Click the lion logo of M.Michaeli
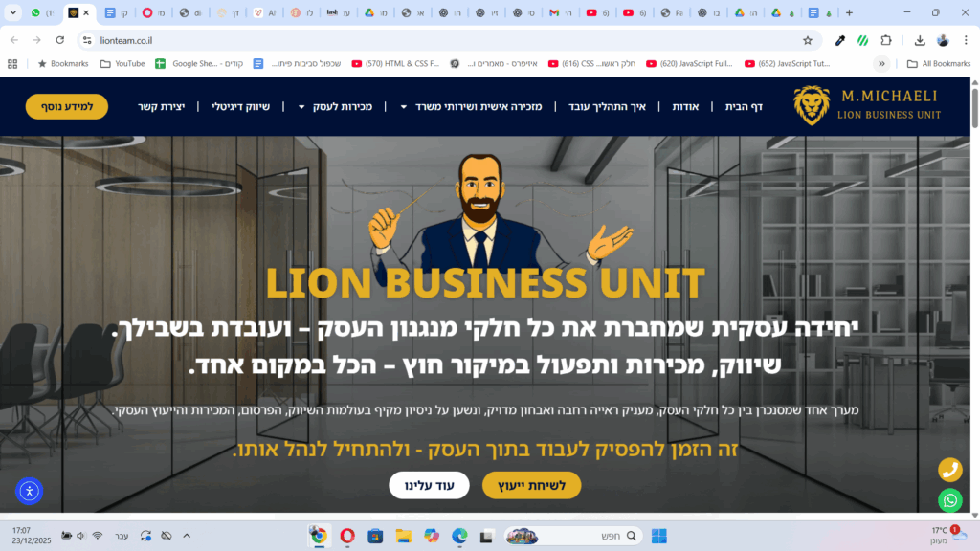The width and height of the screenshot is (980, 551). point(812,105)
